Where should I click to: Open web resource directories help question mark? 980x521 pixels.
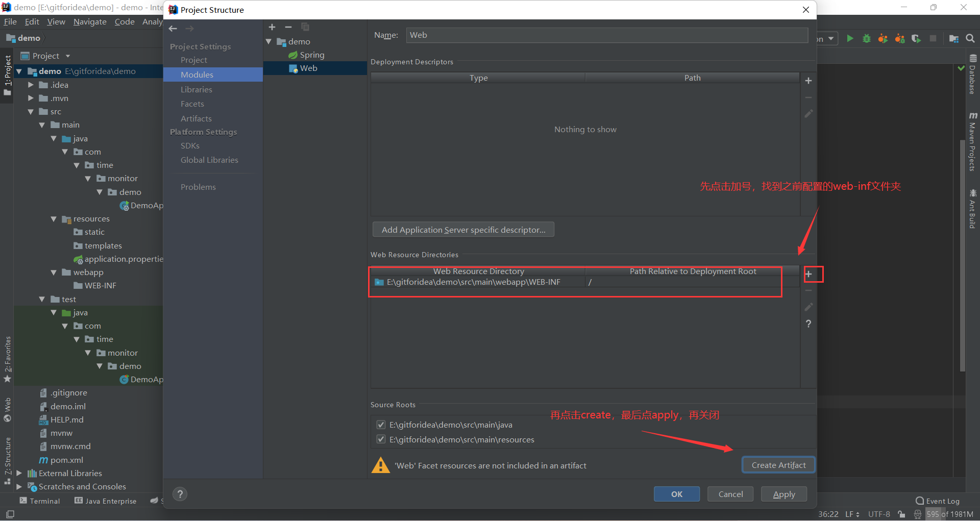(x=808, y=324)
